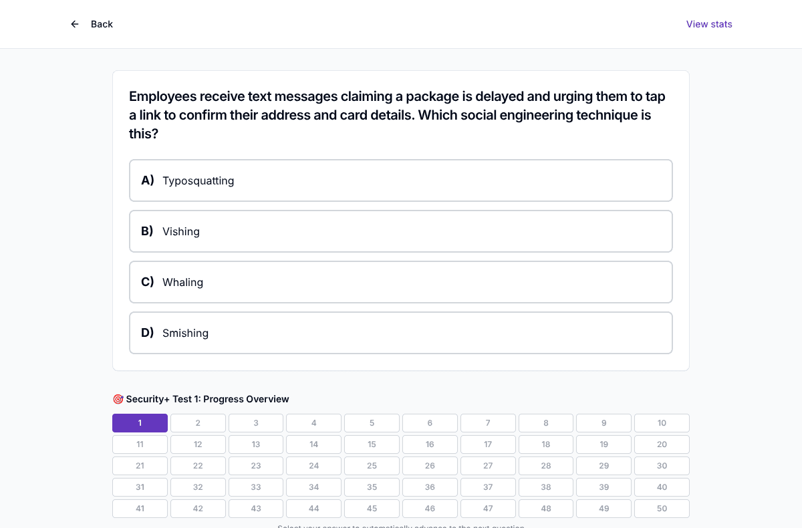Click the package delay question text
The height and width of the screenshot is (528, 812).
point(397,115)
